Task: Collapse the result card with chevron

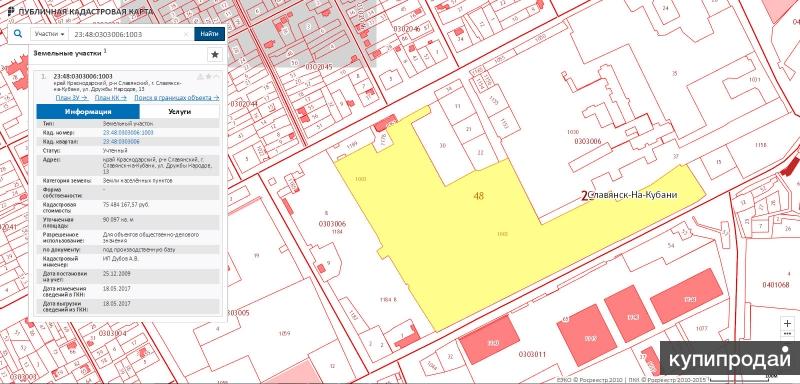Action: tap(216, 76)
